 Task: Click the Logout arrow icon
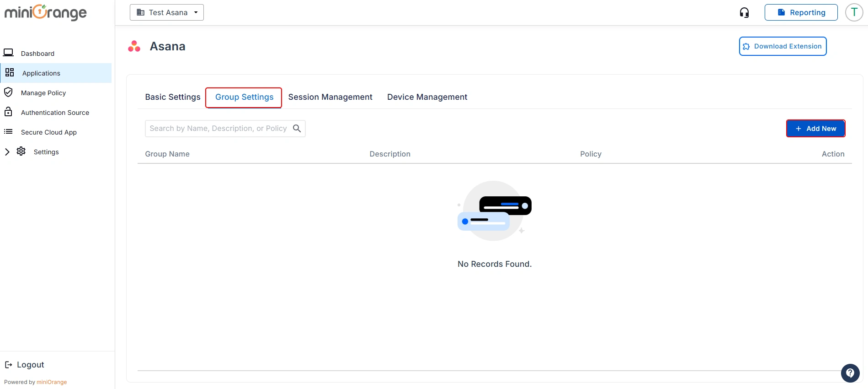(x=8, y=365)
